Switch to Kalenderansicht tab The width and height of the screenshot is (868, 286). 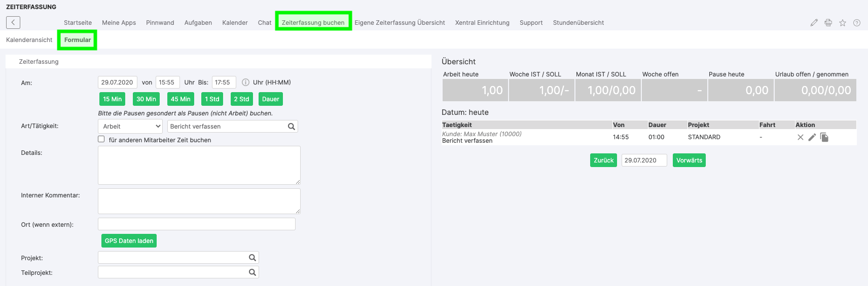[29, 40]
